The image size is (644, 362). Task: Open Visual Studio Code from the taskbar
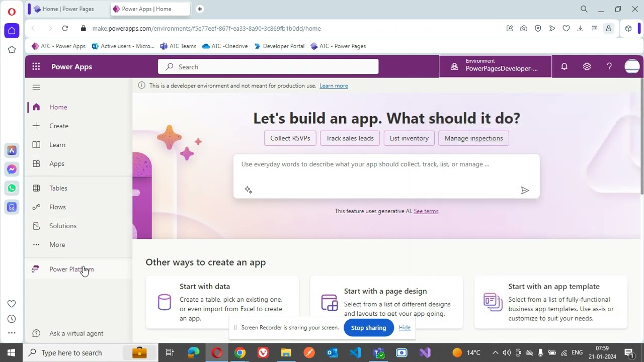tap(355, 352)
